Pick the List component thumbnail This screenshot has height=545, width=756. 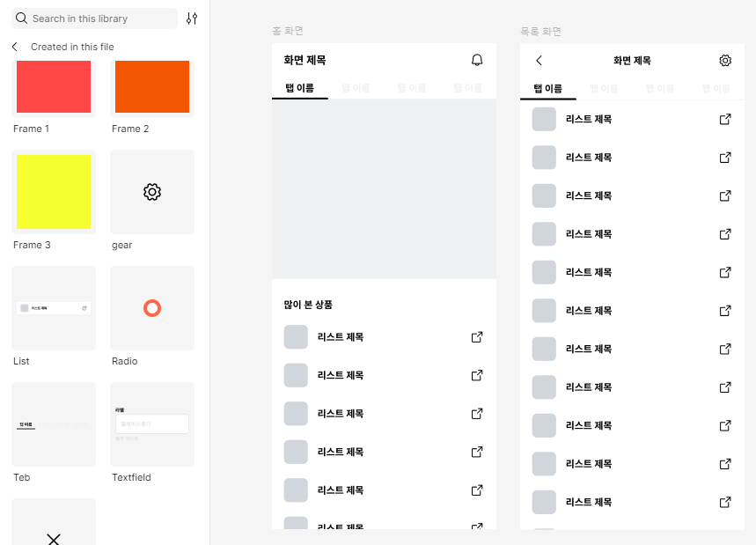54,308
